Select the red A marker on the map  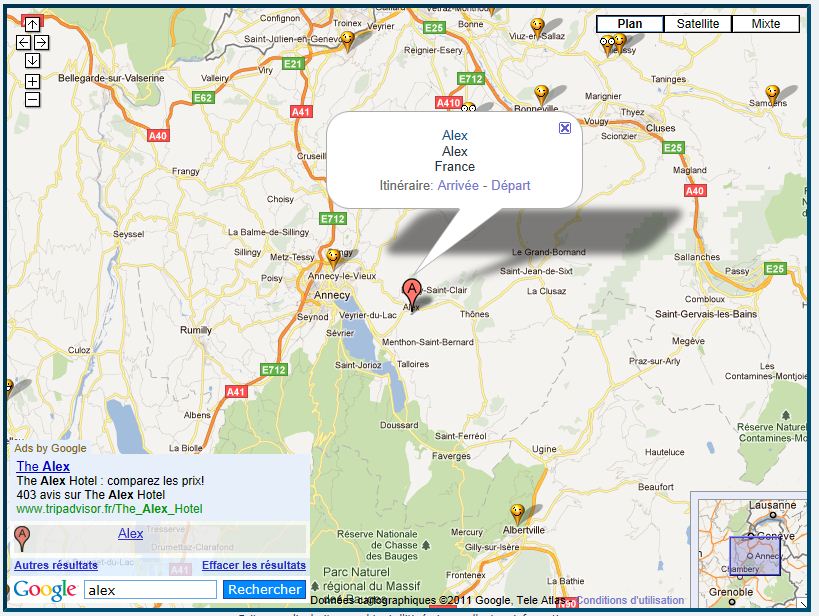(412, 293)
